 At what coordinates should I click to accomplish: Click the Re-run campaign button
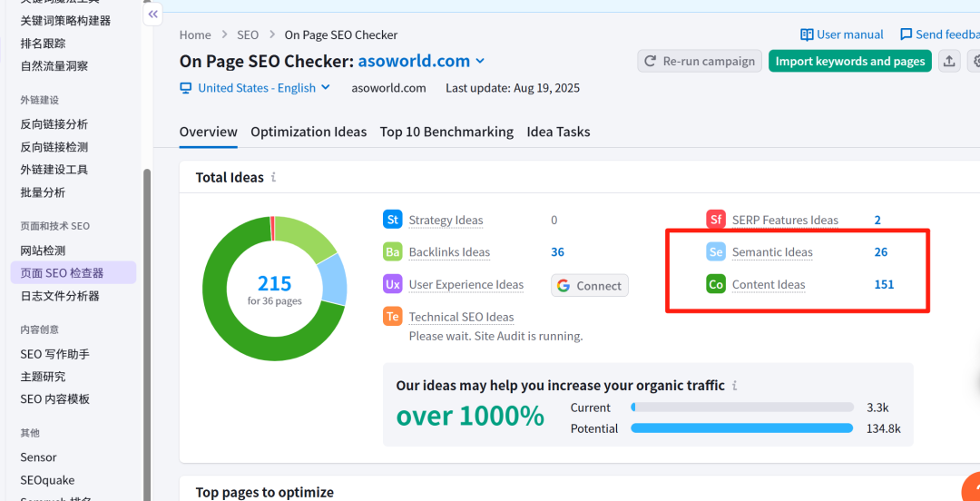(x=700, y=62)
